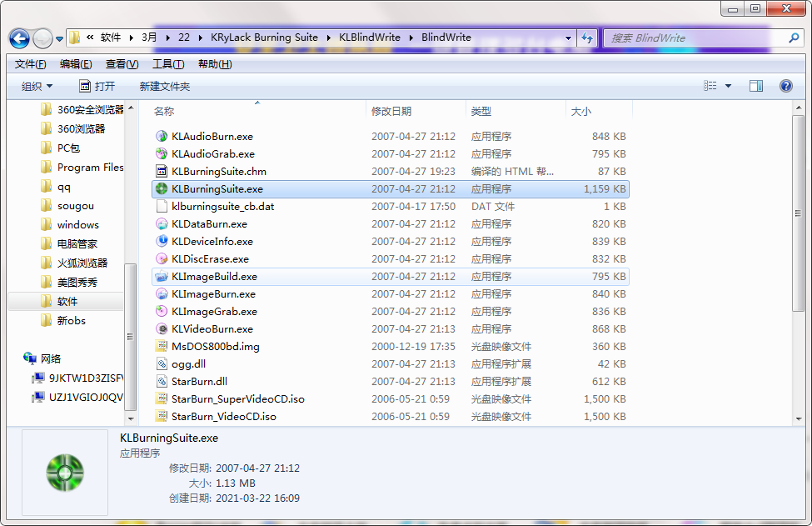812x526 pixels.
Task: Select the 360安全浏览器 folder in sidebar
Action: 82,109
